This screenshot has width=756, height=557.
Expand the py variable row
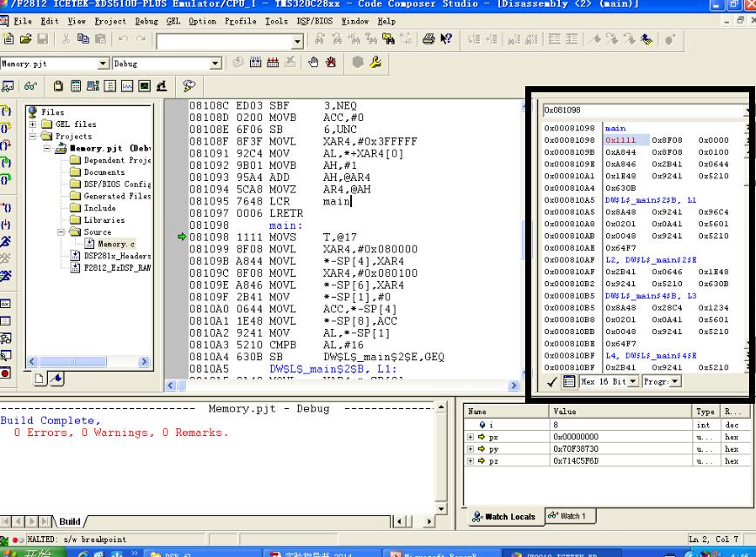coord(470,449)
